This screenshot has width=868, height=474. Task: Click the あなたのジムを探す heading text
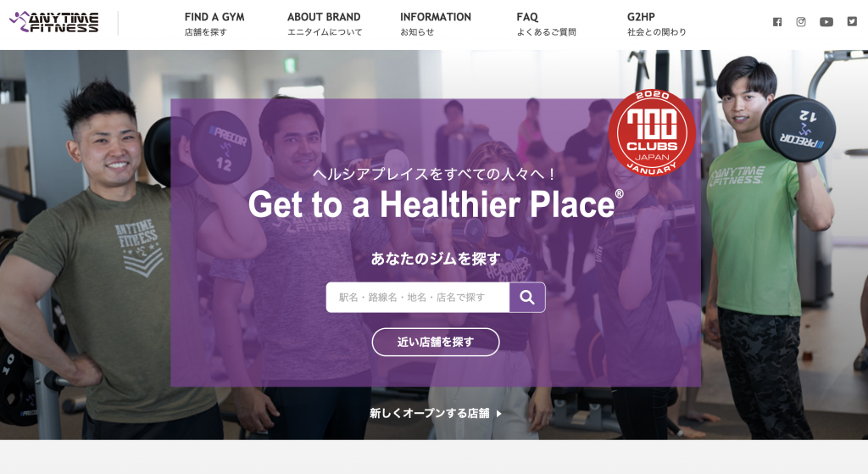click(436, 259)
